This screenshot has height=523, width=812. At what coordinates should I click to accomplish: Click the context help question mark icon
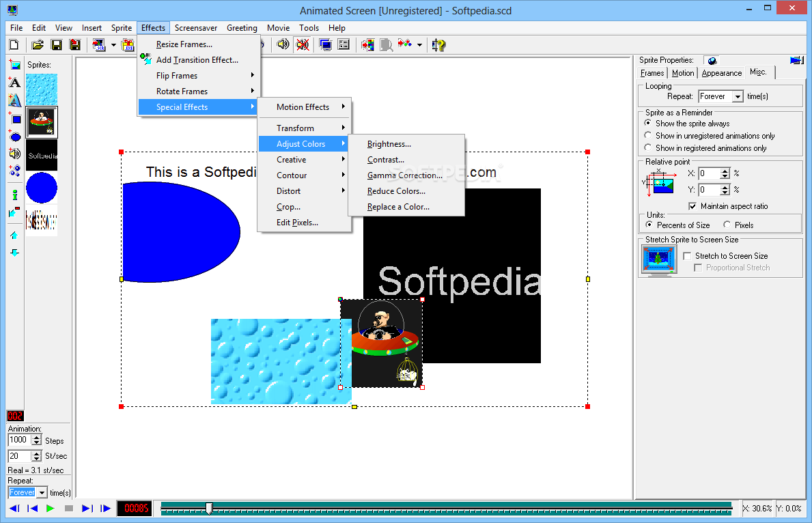438,45
